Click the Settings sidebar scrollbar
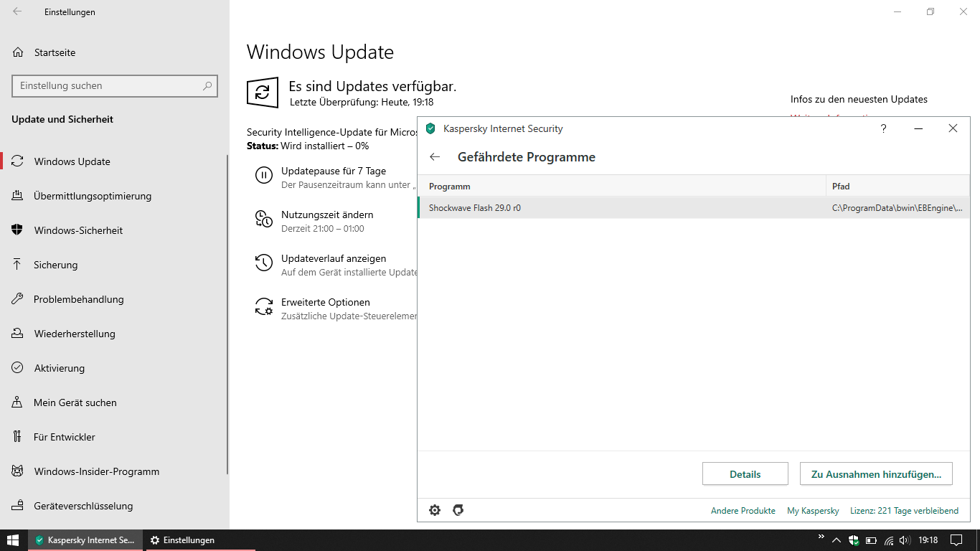This screenshot has height=551, width=980. [227, 314]
